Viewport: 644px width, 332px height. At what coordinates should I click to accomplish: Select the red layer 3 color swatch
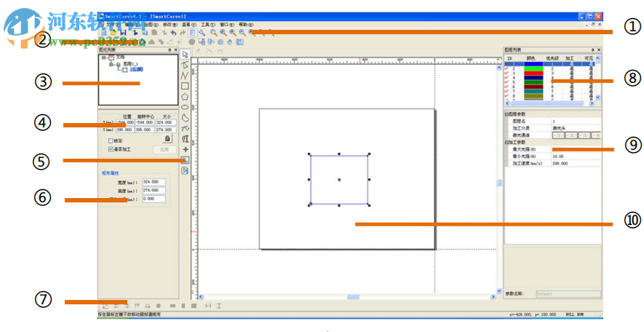(x=533, y=73)
